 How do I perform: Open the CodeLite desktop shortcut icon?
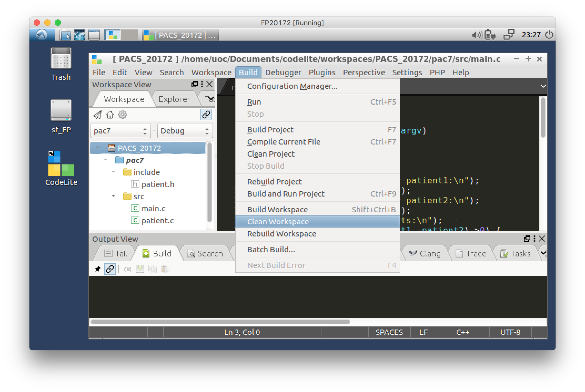click(61, 163)
